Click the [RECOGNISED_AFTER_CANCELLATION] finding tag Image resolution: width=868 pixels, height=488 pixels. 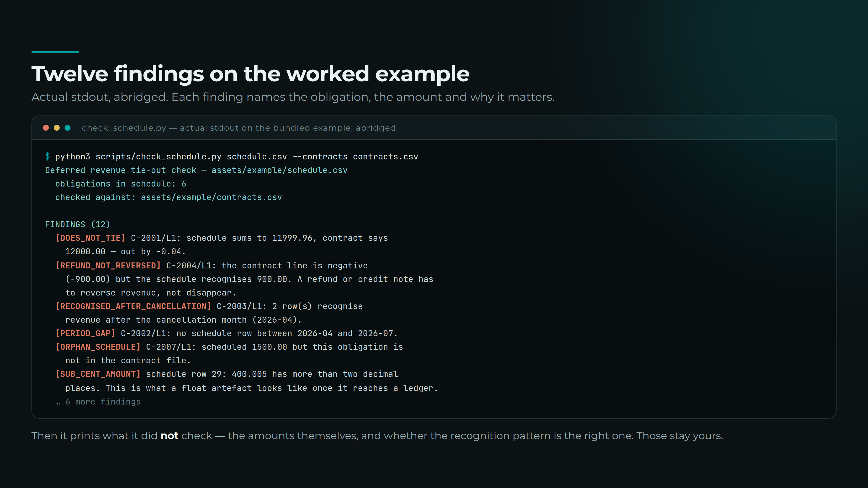click(133, 306)
